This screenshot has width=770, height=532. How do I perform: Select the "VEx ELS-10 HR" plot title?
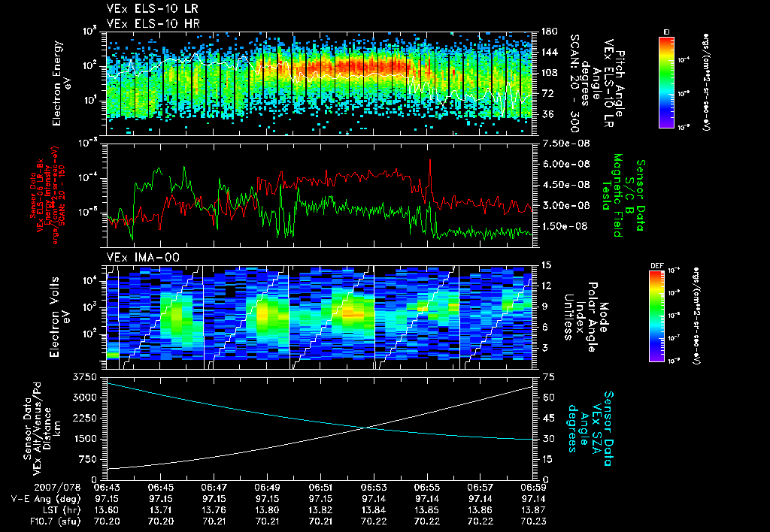click(153, 23)
